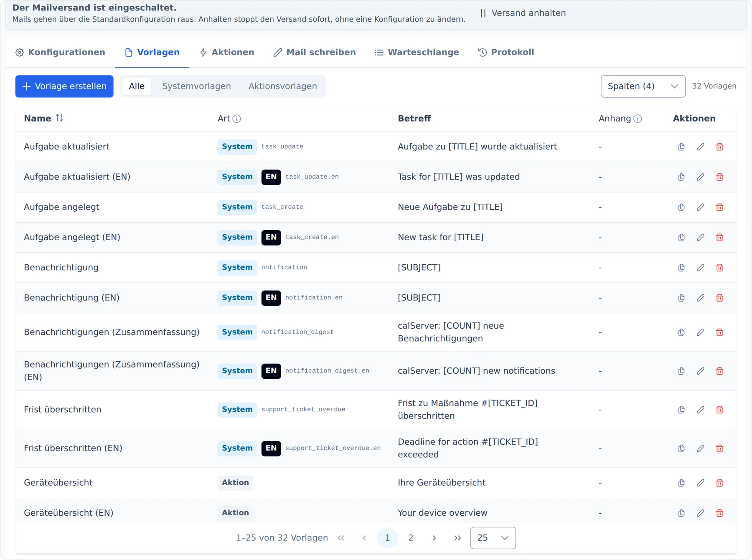Delete the Aufgabe aktualisiert template
752x560 pixels.
point(719,147)
